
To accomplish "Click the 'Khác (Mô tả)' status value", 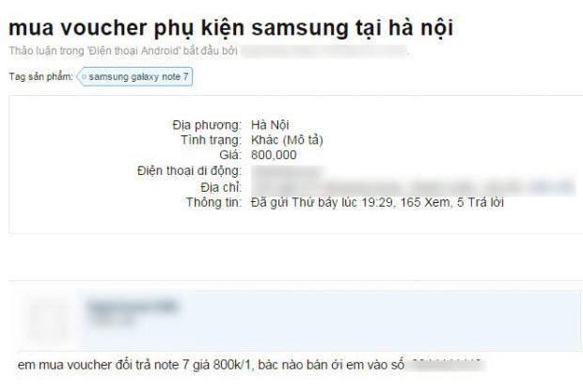I will pos(287,140).
